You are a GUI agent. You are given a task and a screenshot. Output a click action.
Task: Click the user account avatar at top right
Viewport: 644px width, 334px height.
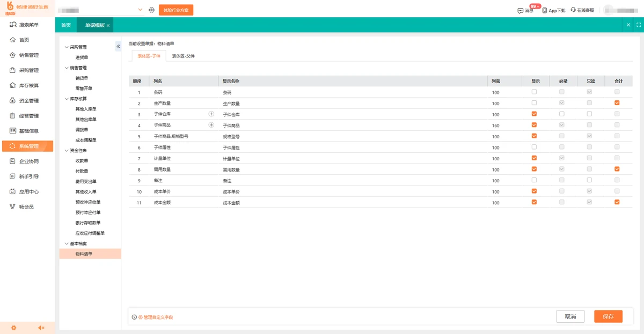pos(608,10)
